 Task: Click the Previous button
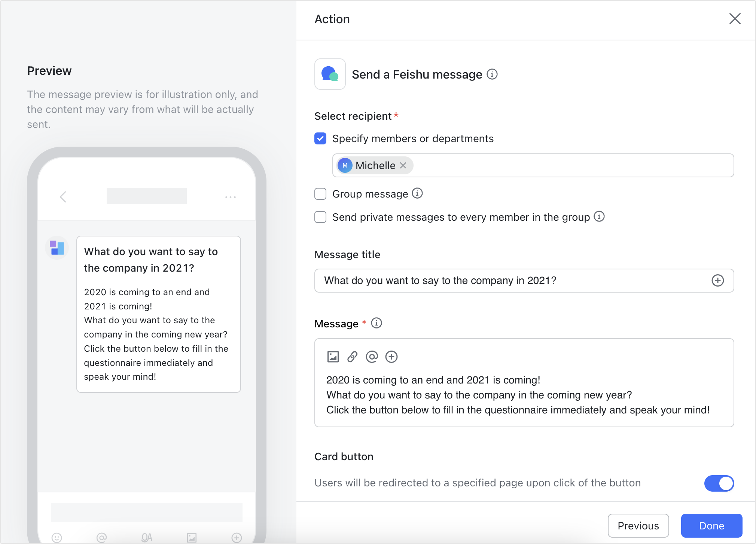point(638,526)
